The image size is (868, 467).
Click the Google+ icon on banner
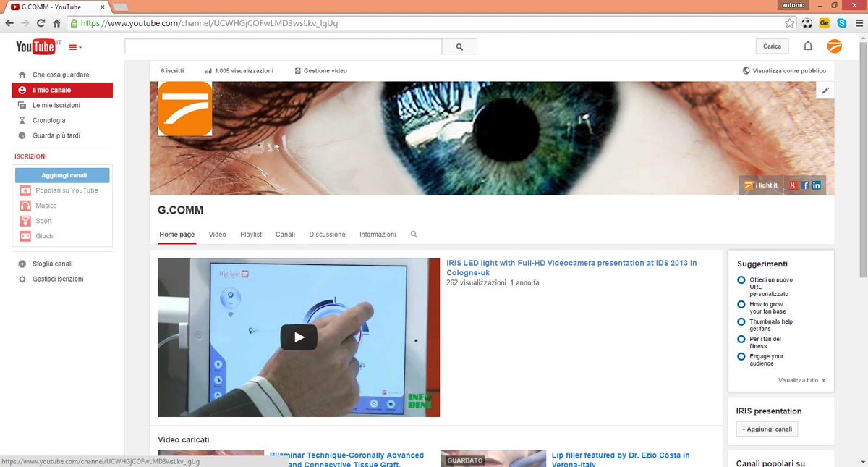[x=793, y=185]
